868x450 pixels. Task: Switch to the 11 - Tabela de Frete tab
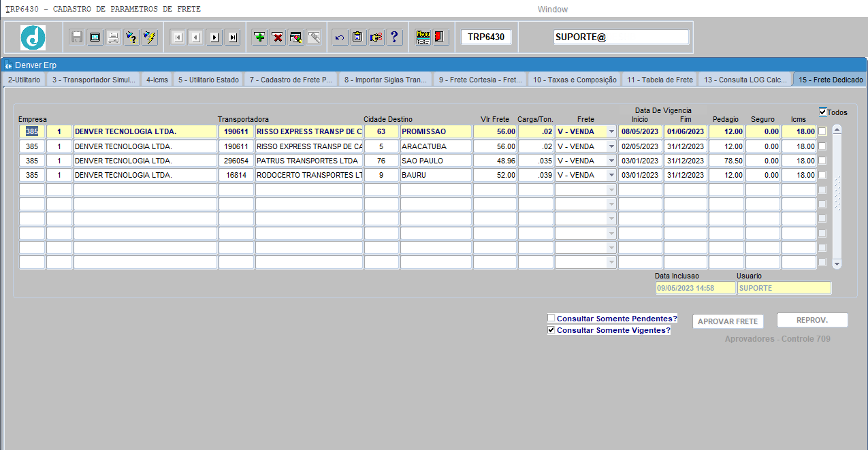[659, 80]
